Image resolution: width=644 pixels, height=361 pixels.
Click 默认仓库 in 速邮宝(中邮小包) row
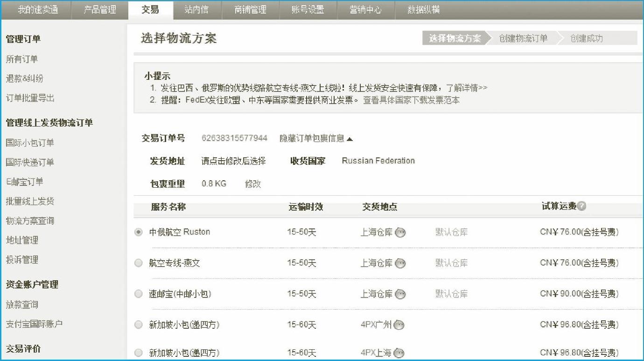452,294
